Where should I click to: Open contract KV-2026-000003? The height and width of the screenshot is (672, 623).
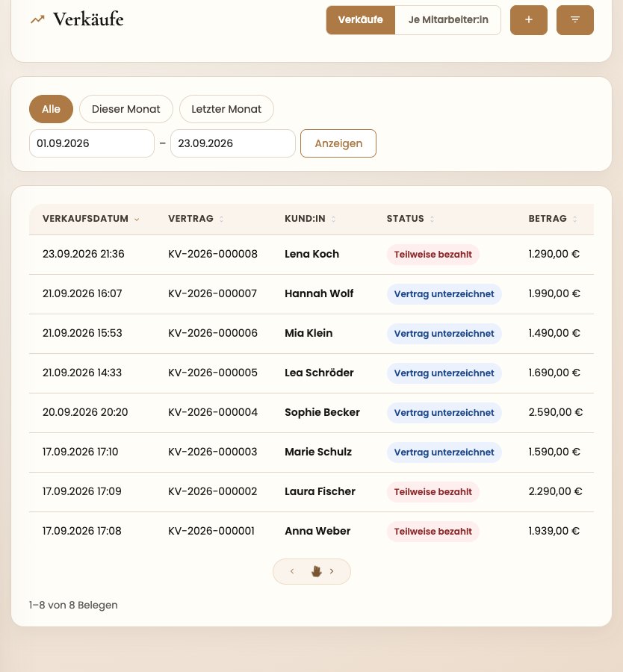pos(213,452)
